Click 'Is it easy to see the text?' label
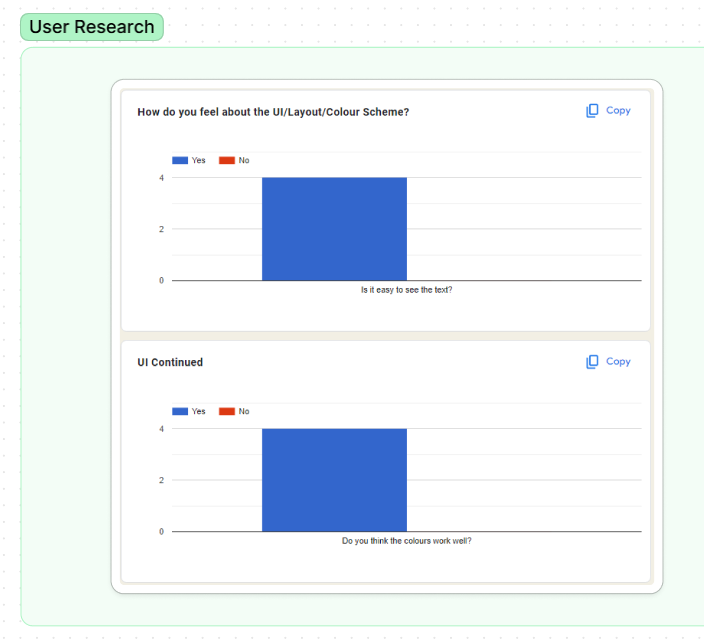The height and width of the screenshot is (644, 704). (406, 290)
